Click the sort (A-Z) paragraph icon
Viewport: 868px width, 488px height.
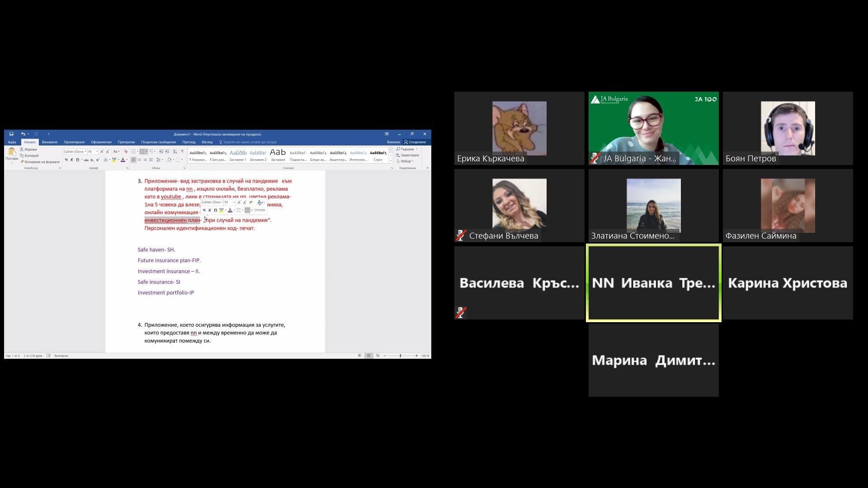[175, 151]
